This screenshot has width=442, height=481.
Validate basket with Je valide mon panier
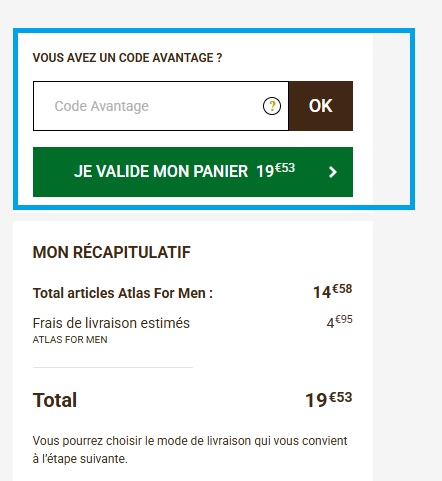point(193,172)
